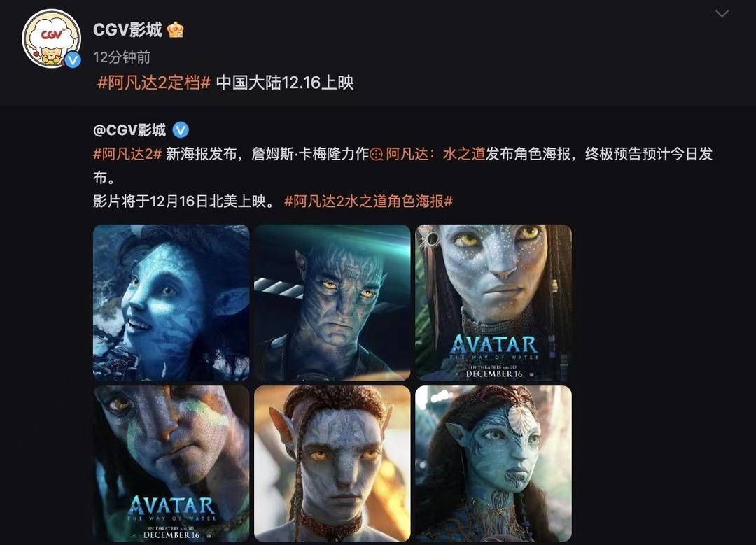Open hashtag #阿凡达2# in repost
Image resolution: width=756 pixels, height=545 pixels.
coord(127,154)
